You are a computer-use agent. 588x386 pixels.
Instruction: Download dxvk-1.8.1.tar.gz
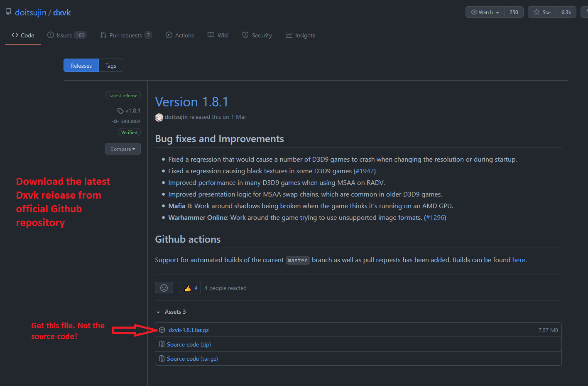(x=189, y=330)
